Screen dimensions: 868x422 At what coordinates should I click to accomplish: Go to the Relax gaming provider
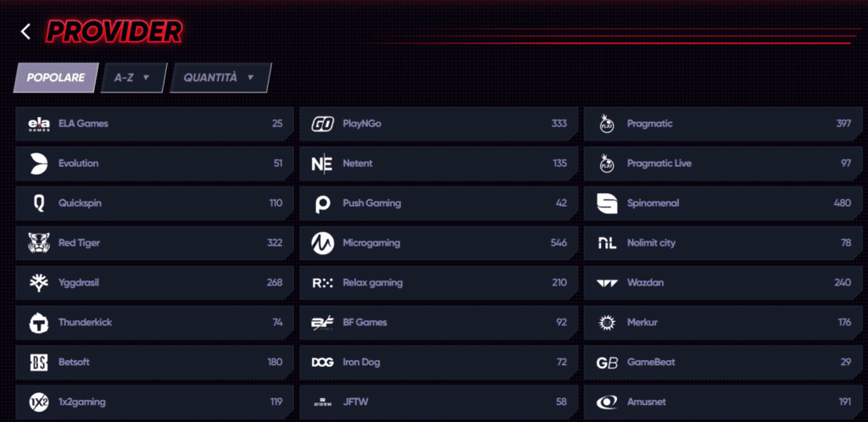[x=437, y=283]
